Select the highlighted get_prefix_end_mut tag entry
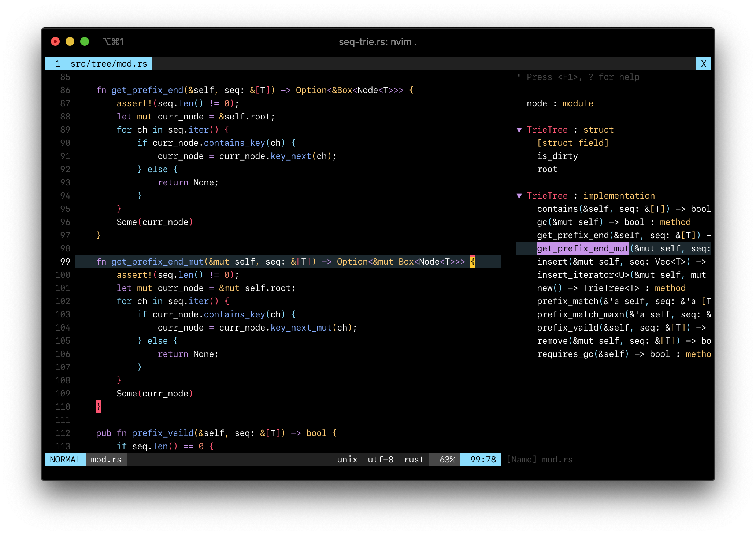Image resolution: width=756 pixels, height=535 pixels. (582, 248)
